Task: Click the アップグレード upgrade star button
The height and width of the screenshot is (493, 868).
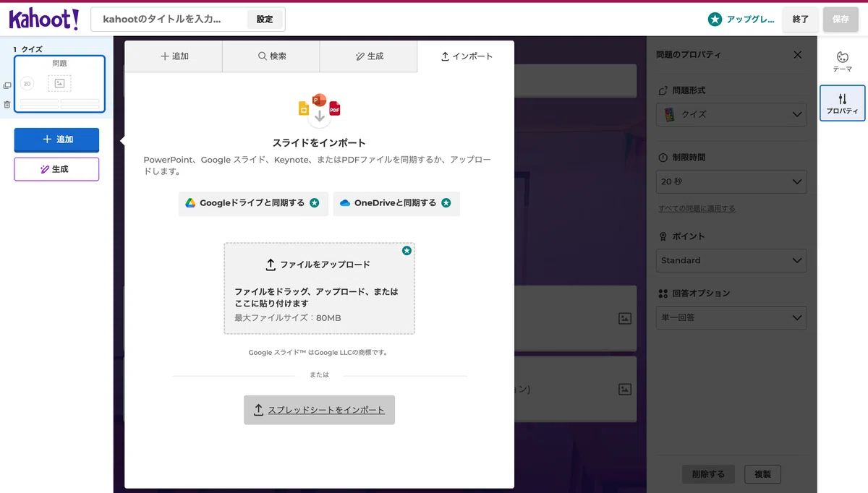Action: point(741,20)
